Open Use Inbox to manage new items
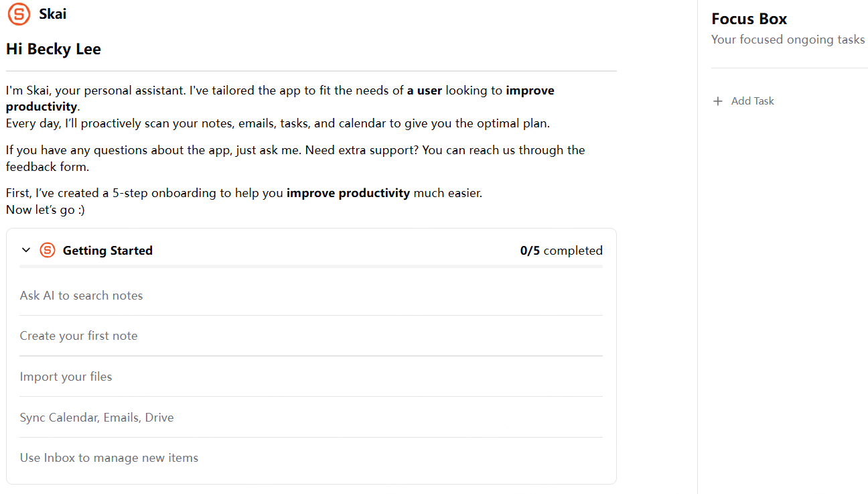Image resolution: width=868 pixels, height=494 pixels. (311, 458)
